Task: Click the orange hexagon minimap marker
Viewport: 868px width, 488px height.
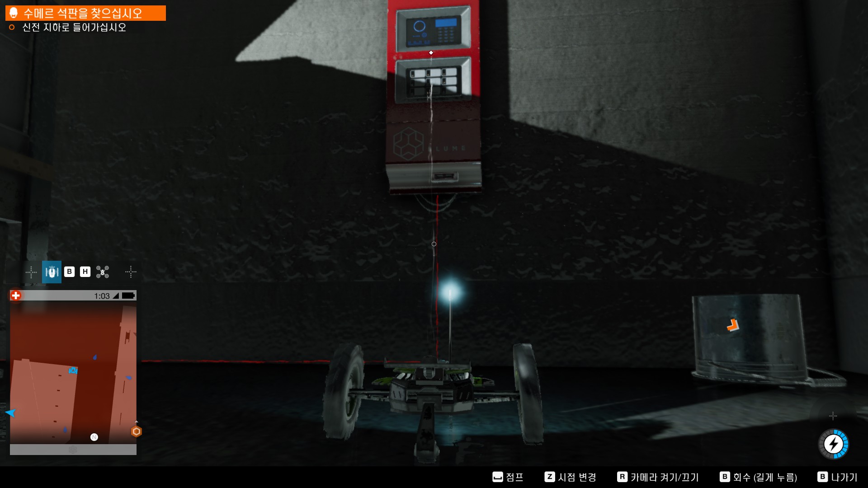Action: point(136,432)
